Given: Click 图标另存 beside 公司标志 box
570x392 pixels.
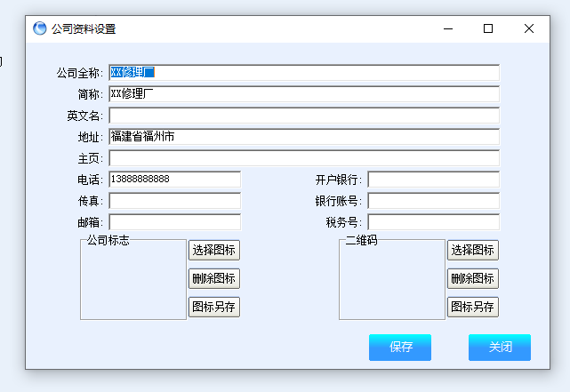Looking at the screenshot, I should click(x=214, y=307).
